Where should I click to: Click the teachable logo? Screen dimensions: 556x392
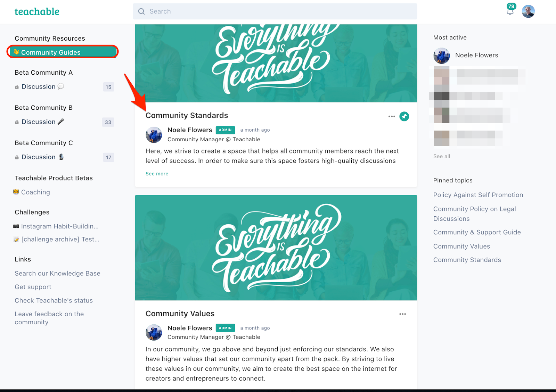pyautogui.click(x=37, y=11)
